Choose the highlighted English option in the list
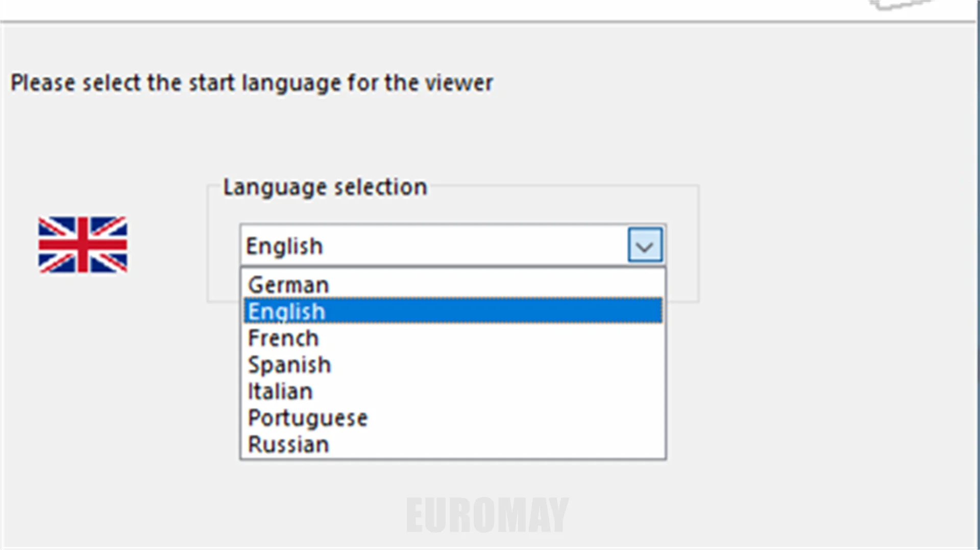This screenshot has width=980, height=550. coord(286,311)
